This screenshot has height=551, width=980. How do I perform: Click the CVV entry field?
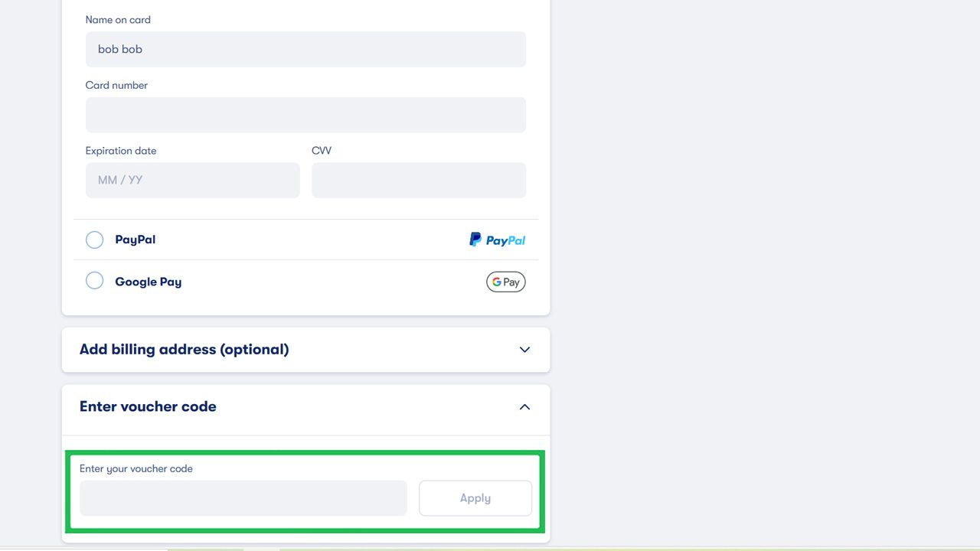point(418,180)
